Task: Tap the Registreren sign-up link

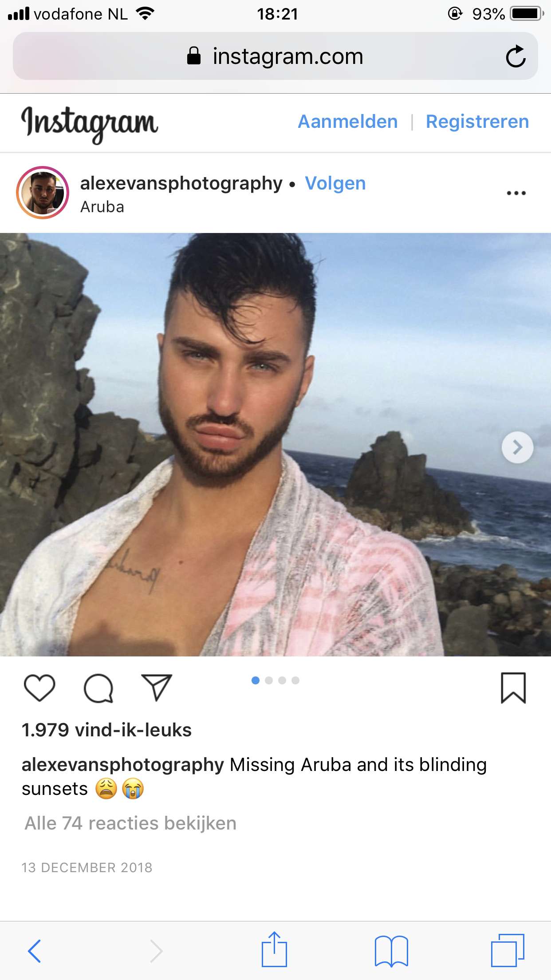Action: tap(477, 122)
